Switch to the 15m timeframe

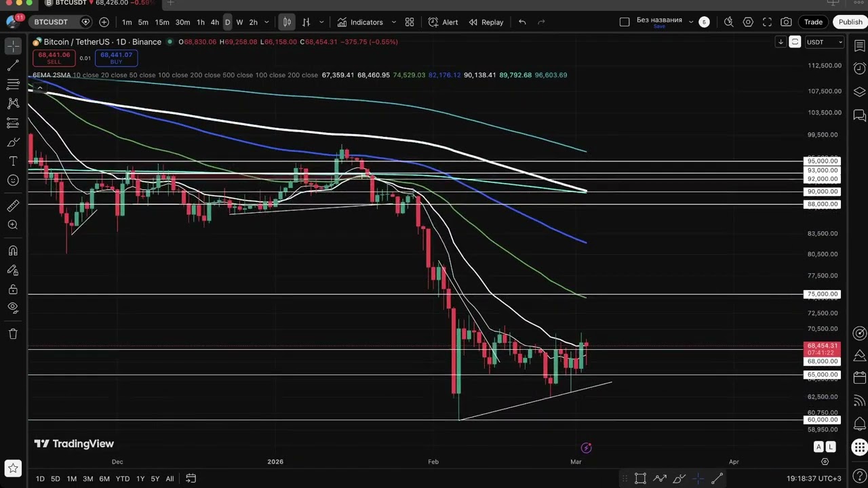coord(162,22)
